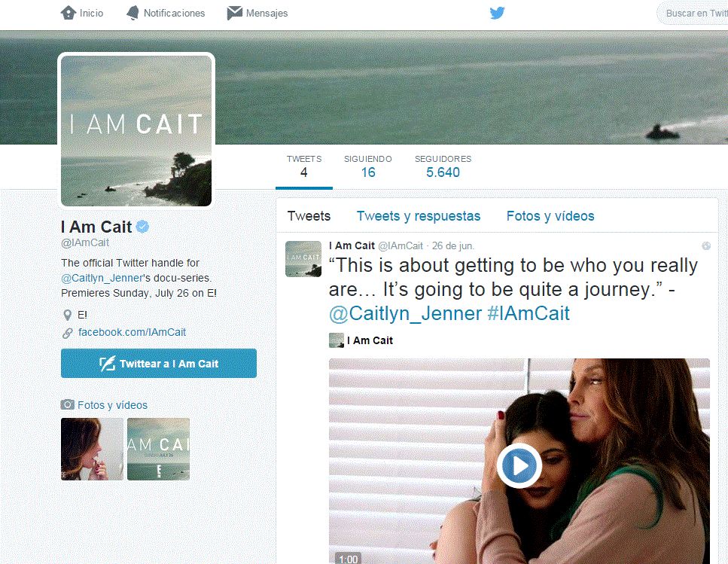Open the facebook.com/IAmCait link

point(132,332)
